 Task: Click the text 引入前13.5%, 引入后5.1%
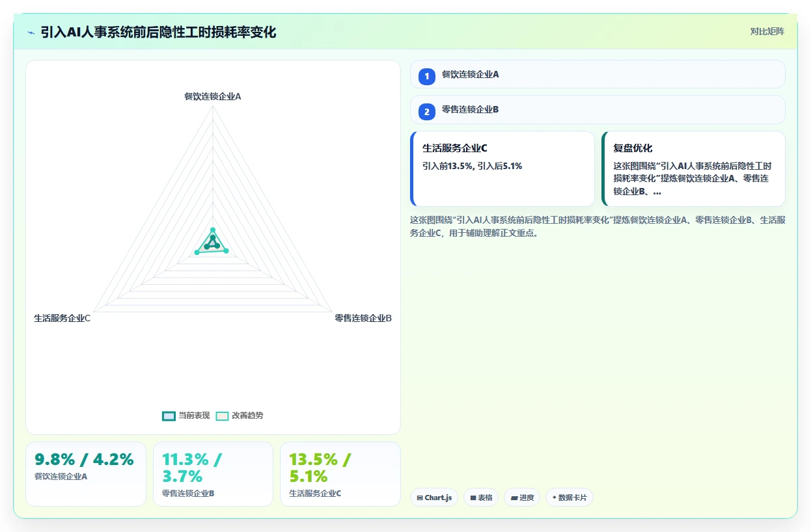pyautogui.click(x=473, y=166)
